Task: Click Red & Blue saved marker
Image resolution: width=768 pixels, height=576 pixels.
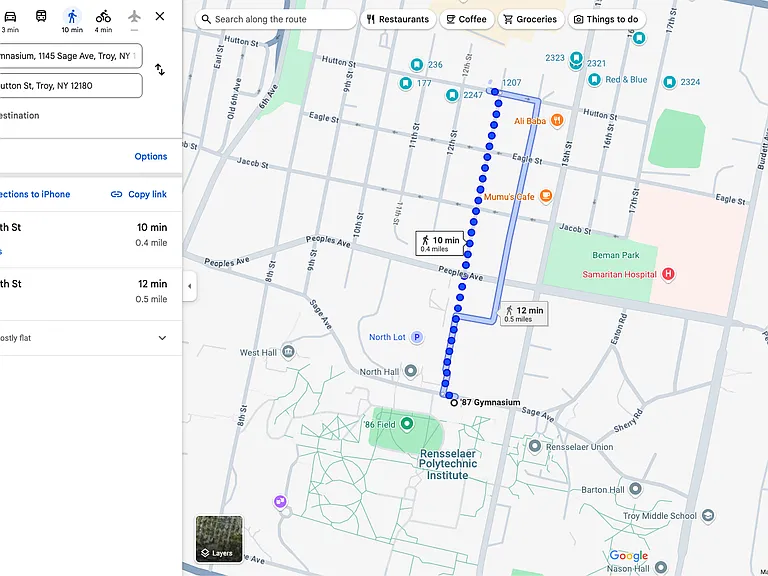Action: click(594, 80)
